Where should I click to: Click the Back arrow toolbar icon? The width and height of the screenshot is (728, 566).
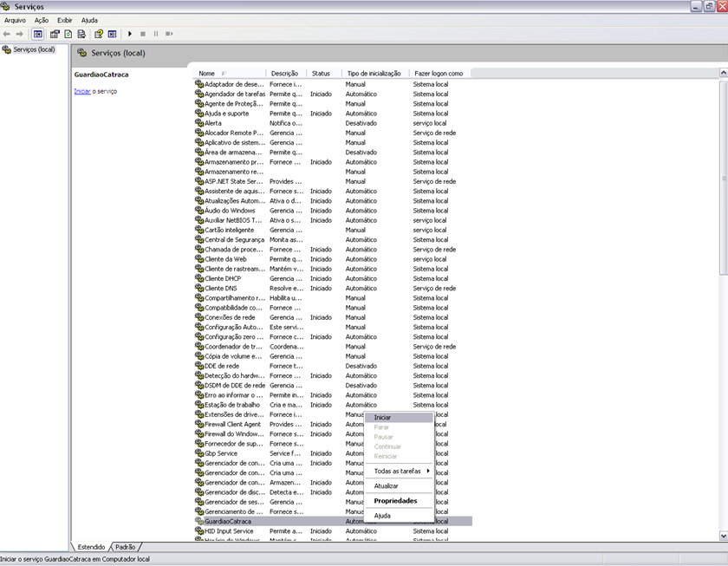click(x=7, y=34)
